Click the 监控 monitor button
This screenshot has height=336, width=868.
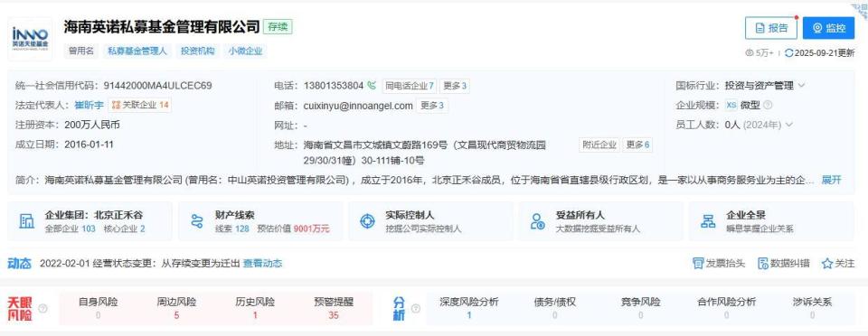tap(829, 28)
